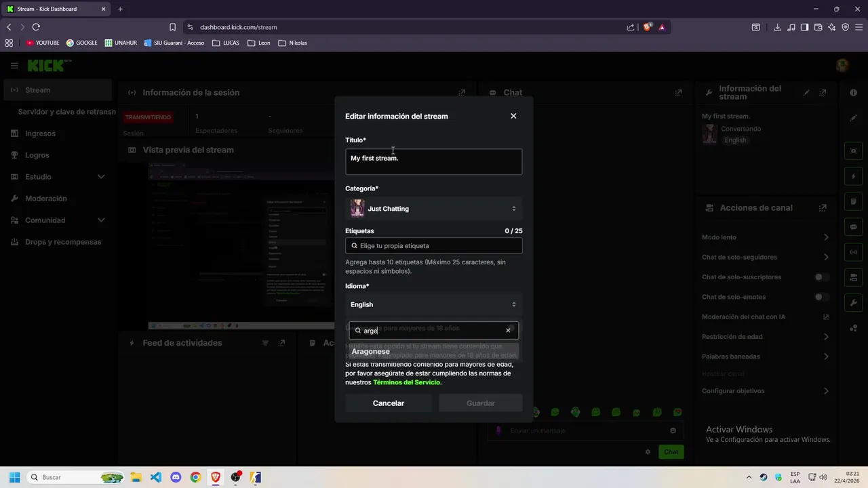Open Moderación in the sidebar
This screenshot has height=488, width=868.
point(45,199)
